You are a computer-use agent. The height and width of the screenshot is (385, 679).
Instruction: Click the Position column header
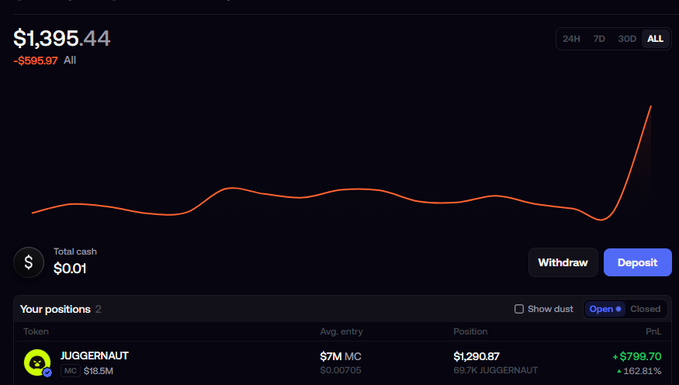[x=470, y=332]
